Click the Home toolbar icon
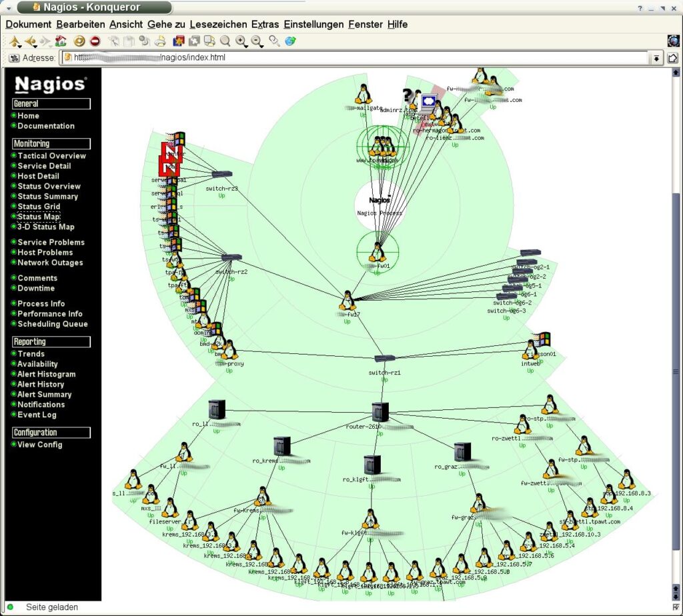 61,41
